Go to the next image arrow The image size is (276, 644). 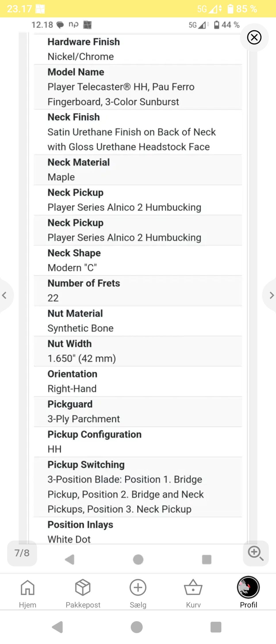[271, 295]
